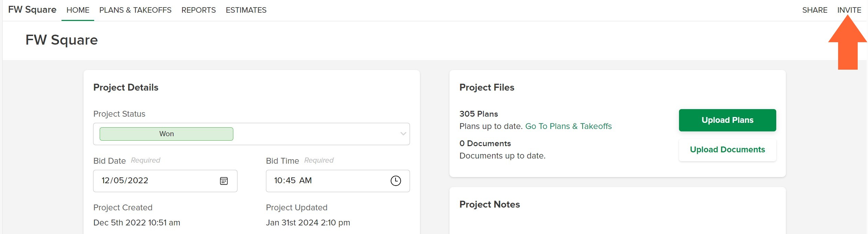Open the ESTIMATES tab
868x234 pixels.
246,10
